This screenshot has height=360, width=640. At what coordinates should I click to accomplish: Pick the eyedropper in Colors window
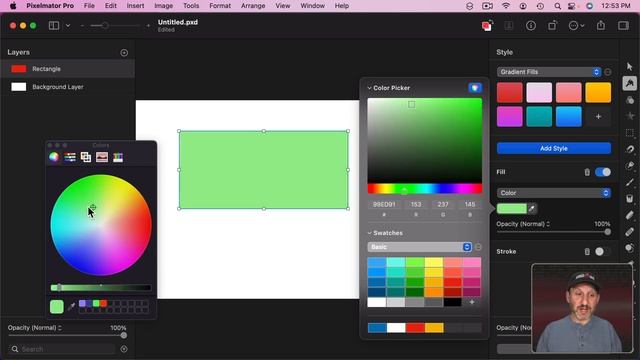point(71,306)
